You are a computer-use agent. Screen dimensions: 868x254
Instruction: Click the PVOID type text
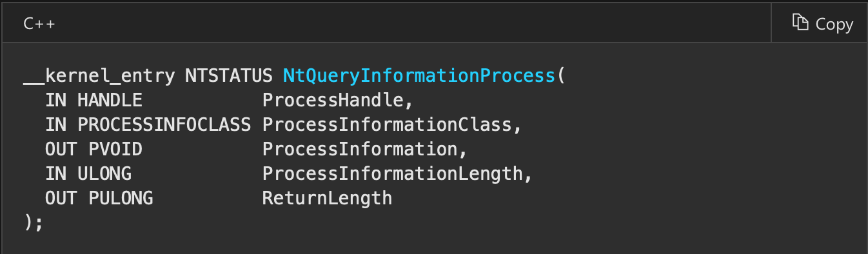click(x=115, y=150)
